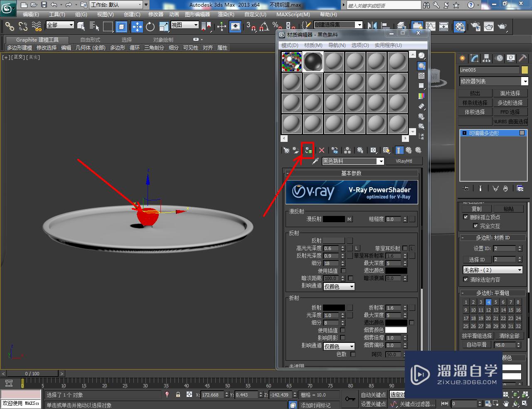
Task: Enable 色散 checkbox
Action: pyautogui.click(x=353, y=354)
